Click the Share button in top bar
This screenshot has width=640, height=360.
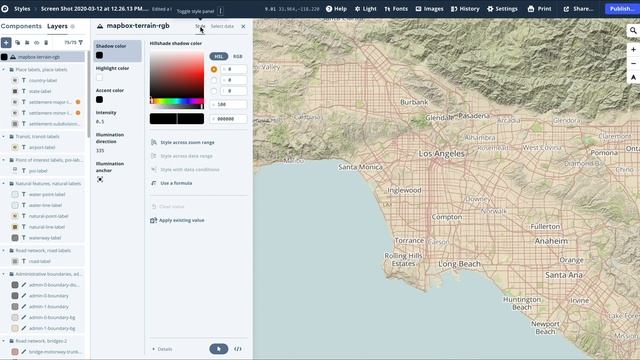(x=578, y=9)
